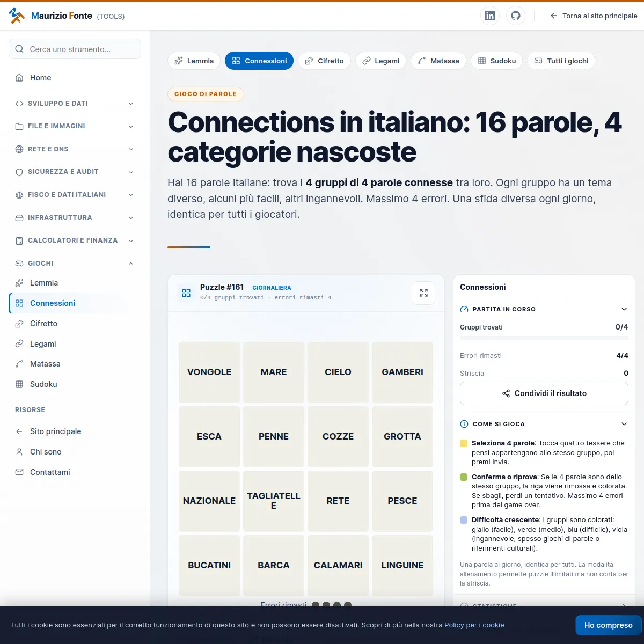Click Torna al sito principale link
Viewport: 644px width, 644px height.
[x=594, y=16]
